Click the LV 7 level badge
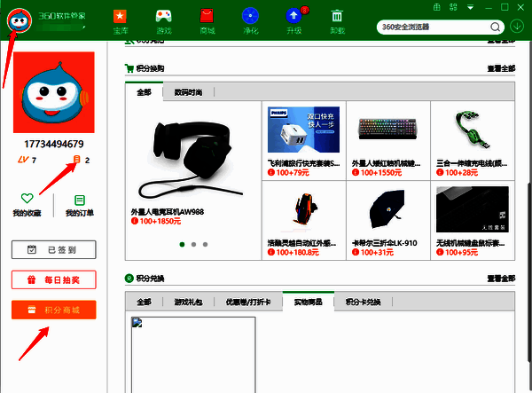The width and height of the screenshot is (532, 393). [27, 160]
